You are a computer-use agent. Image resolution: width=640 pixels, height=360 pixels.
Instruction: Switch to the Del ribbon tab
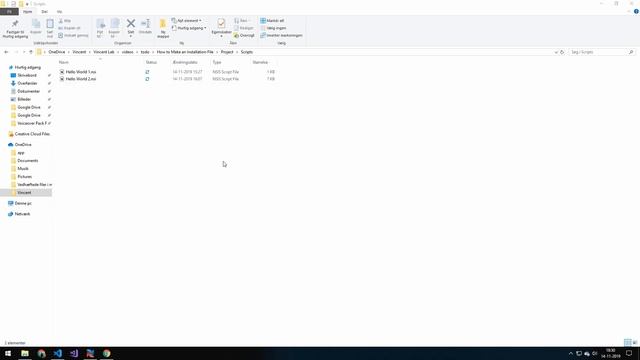[x=44, y=11]
